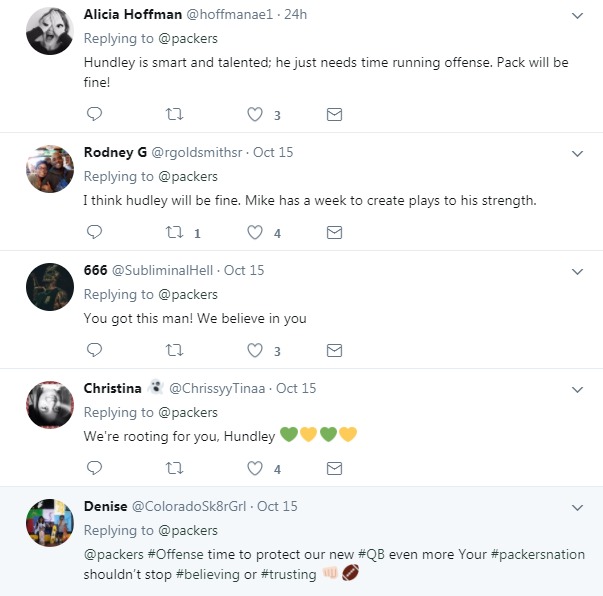Click the Oct 15 timestamp on Christina's tweet
The height and width of the screenshot is (596, 603).
click(x=296, y=388)
